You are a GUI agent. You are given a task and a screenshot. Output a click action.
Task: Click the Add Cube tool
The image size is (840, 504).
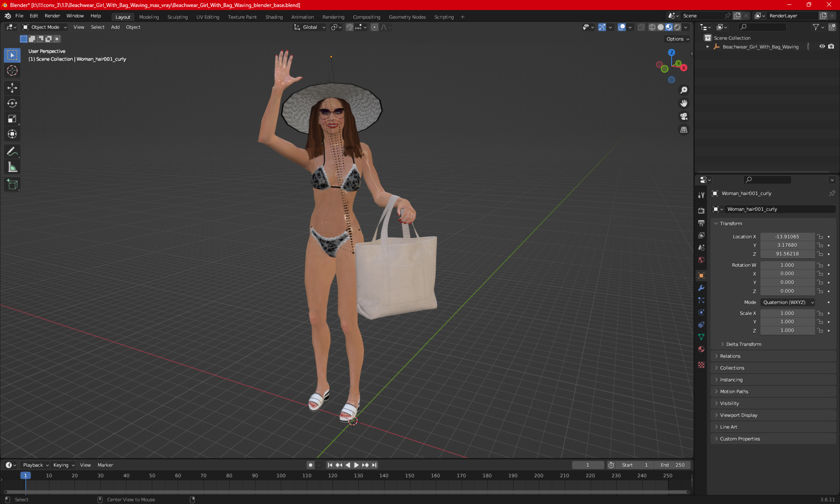click(x=12, y=184)
